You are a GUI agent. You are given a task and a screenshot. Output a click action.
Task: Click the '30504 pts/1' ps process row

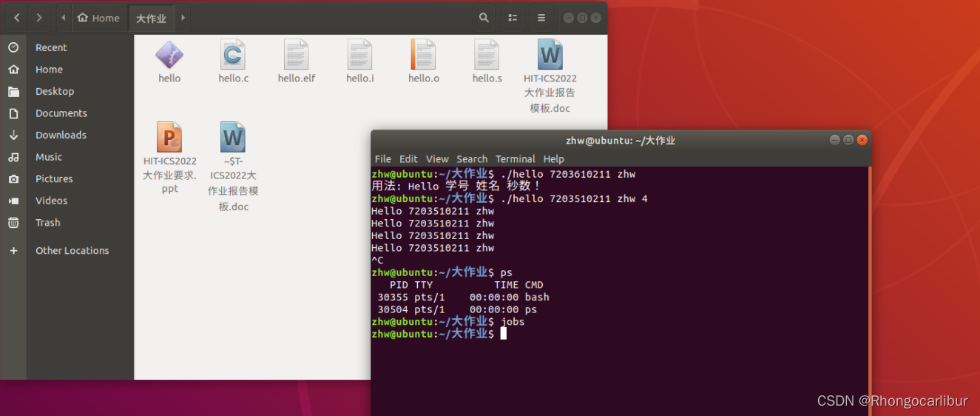click(457, 309)
